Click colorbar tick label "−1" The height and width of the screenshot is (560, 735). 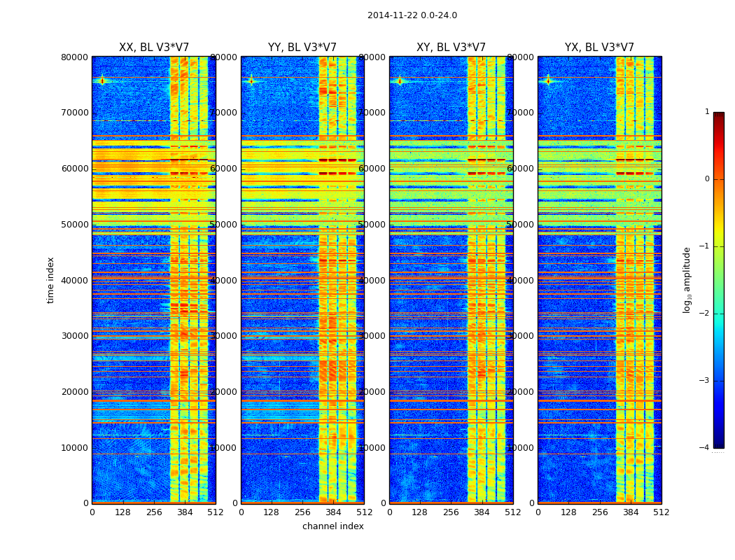pyautogui.click(x=704, y=246)
